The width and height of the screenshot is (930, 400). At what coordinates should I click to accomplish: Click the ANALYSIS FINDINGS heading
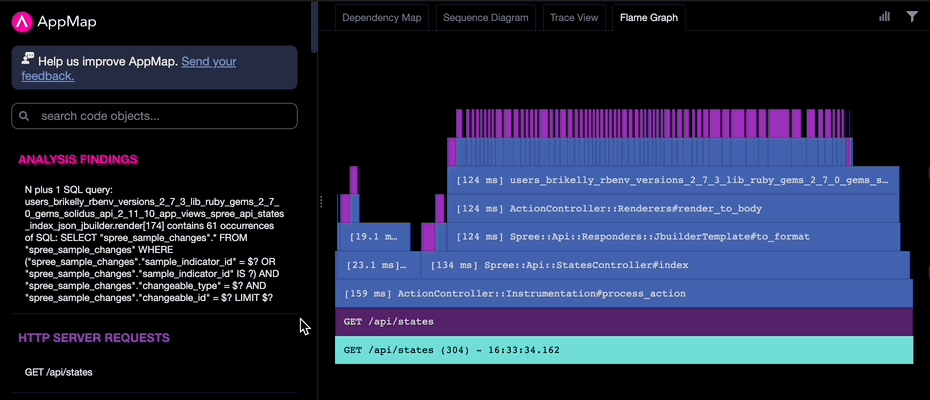(x=78, y=159)
